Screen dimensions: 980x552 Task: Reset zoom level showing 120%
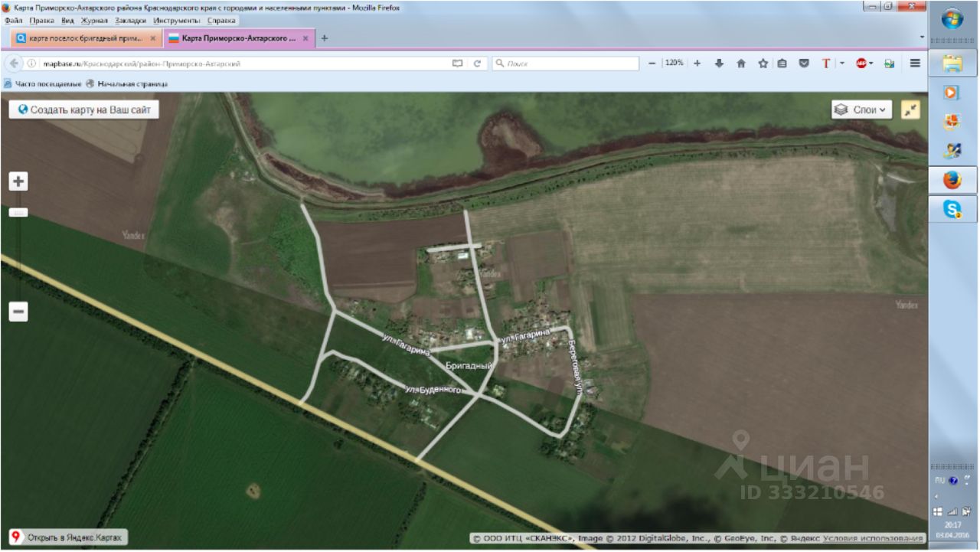pyautogui.click(x=674, y=64)
